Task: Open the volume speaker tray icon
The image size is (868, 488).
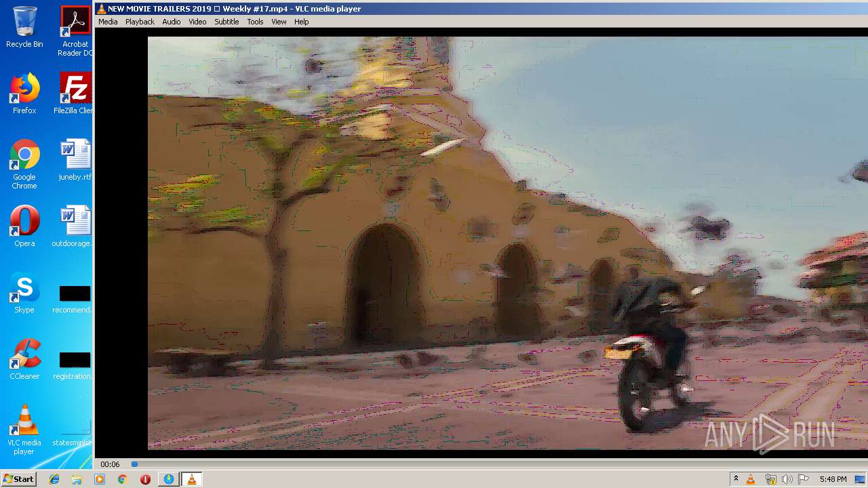Action: click(x=787, y=479)
